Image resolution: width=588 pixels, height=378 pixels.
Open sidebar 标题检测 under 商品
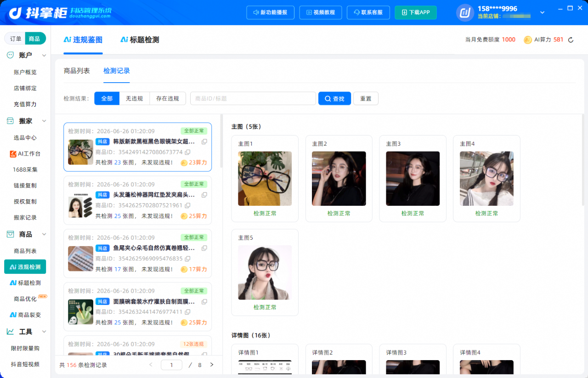[x=25, y=283]
